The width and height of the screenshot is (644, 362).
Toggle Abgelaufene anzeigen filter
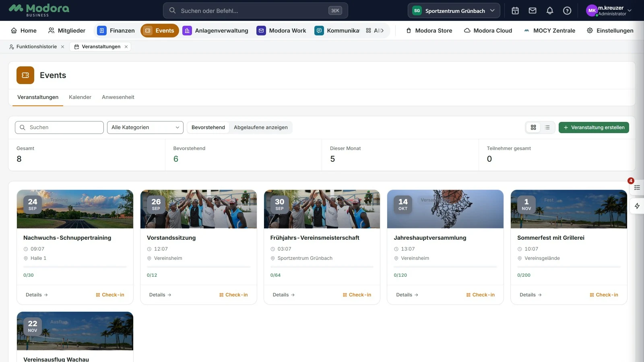261,128
